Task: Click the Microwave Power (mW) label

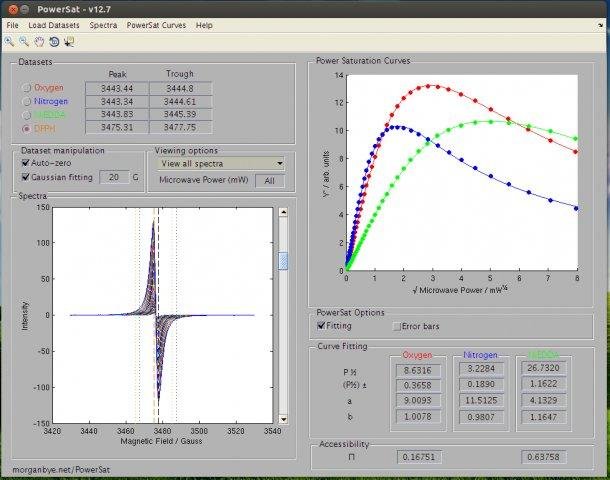Action: (x=203, y=180)
